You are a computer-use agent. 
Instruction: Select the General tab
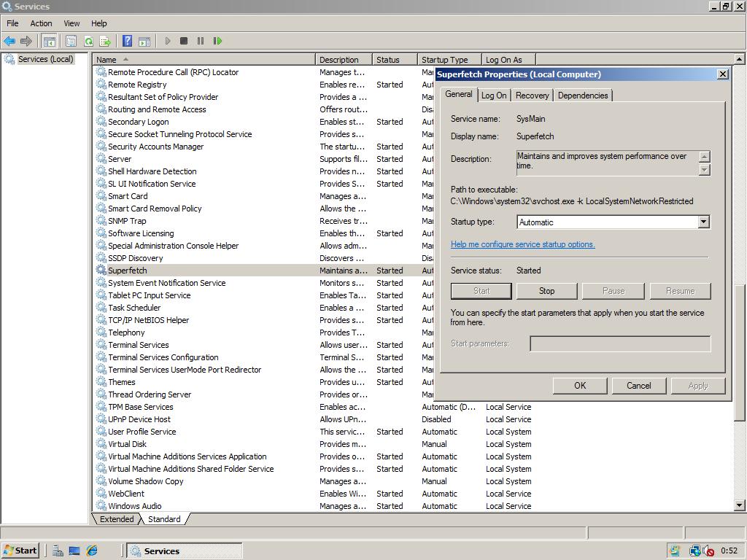459,94
